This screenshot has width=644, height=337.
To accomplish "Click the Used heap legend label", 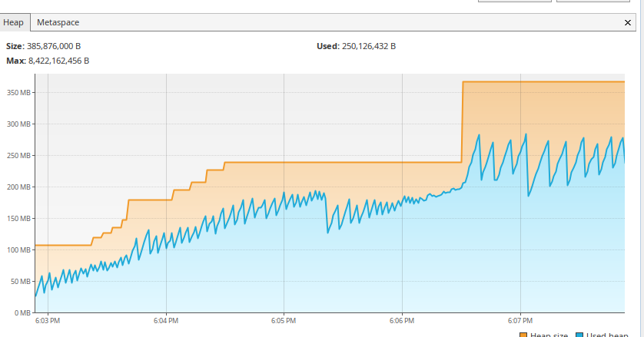I will point(607,335).
